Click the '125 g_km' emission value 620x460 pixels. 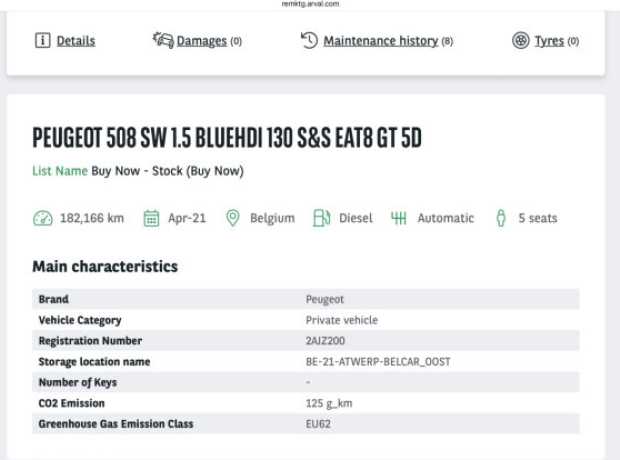click(329, 403)
